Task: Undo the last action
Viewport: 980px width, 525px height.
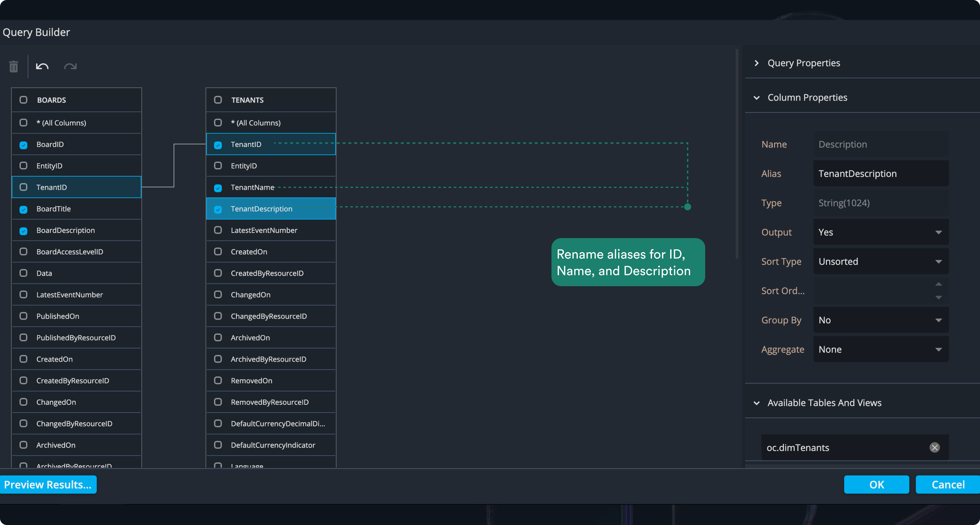Action: coord(42,66)
